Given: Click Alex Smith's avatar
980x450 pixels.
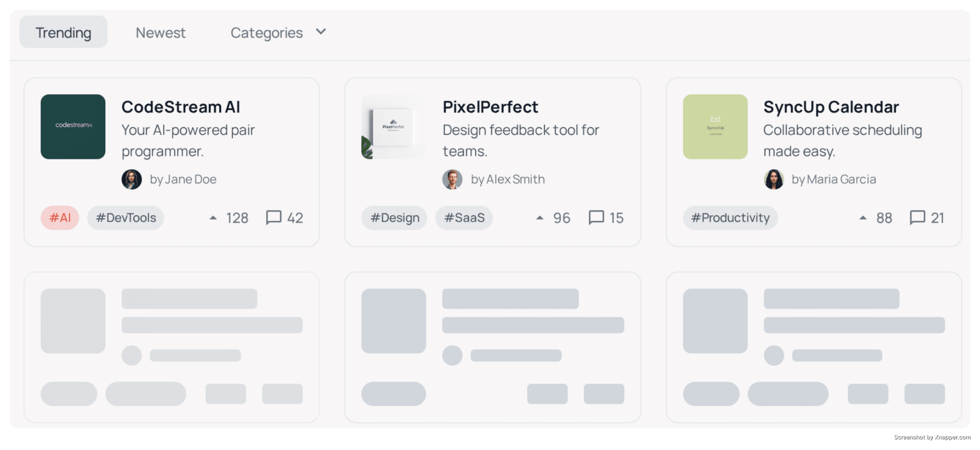Looking at the screenshot, I should coord(453,179).
